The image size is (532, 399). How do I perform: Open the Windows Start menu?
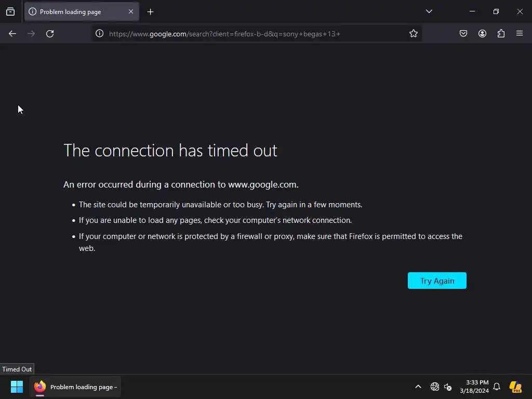click(17, 387)
